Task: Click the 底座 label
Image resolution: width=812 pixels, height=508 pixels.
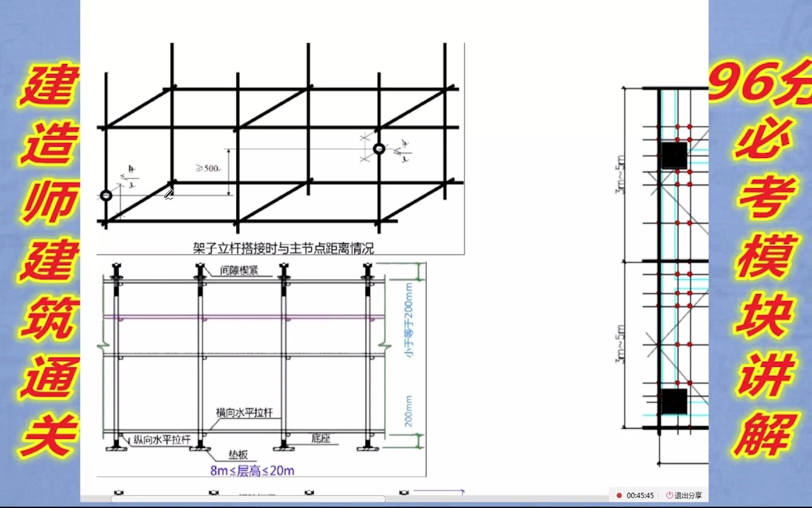Action: point(320,438)
